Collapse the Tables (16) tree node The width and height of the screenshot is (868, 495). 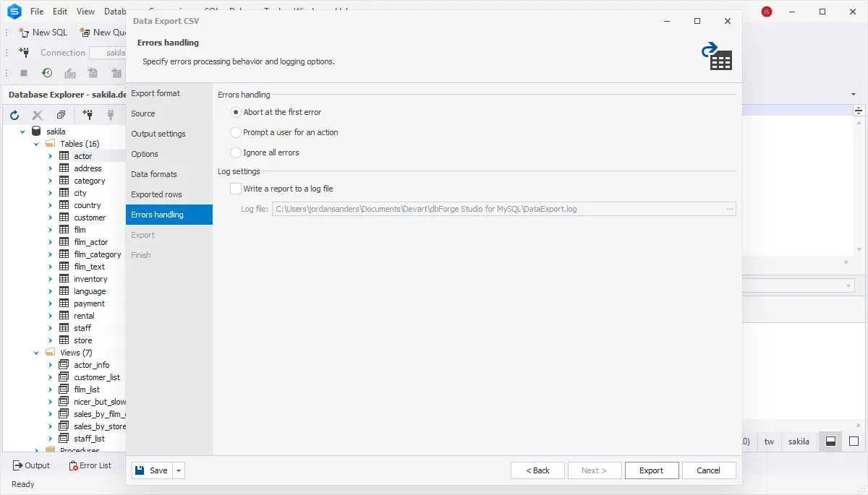point(36,144)
